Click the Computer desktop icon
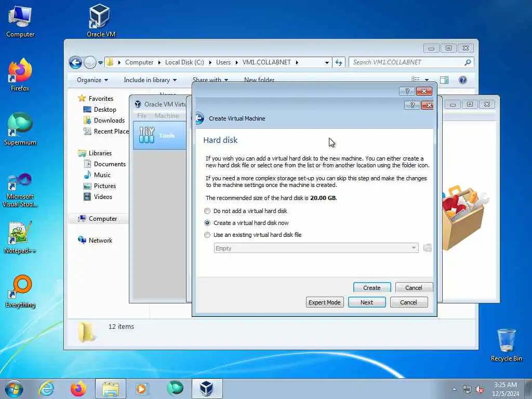The image size is (532, 399). coord(20,21)
